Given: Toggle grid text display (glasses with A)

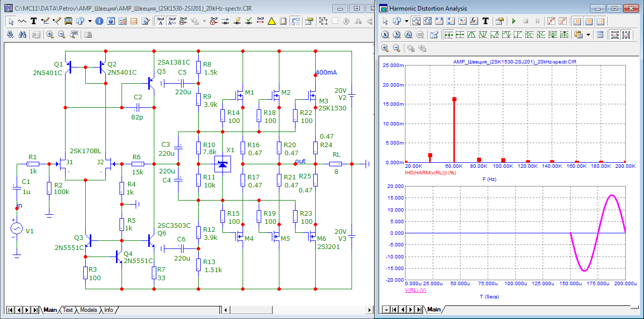Looking at the screenshot, I should [x=160, y=21].
